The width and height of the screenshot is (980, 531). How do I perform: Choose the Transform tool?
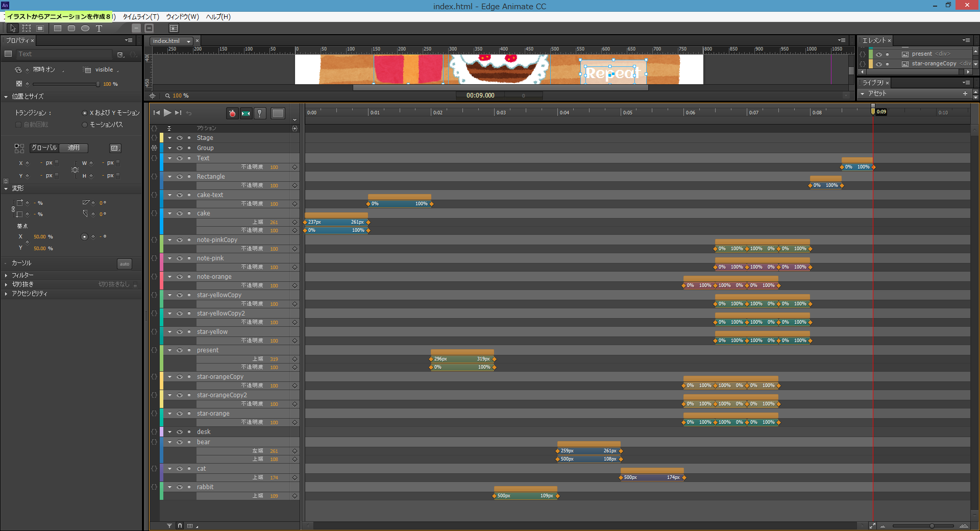coord(27,29)
